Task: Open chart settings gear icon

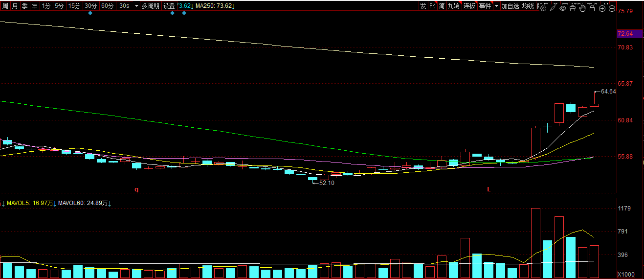Action: [x=543, y=8]
